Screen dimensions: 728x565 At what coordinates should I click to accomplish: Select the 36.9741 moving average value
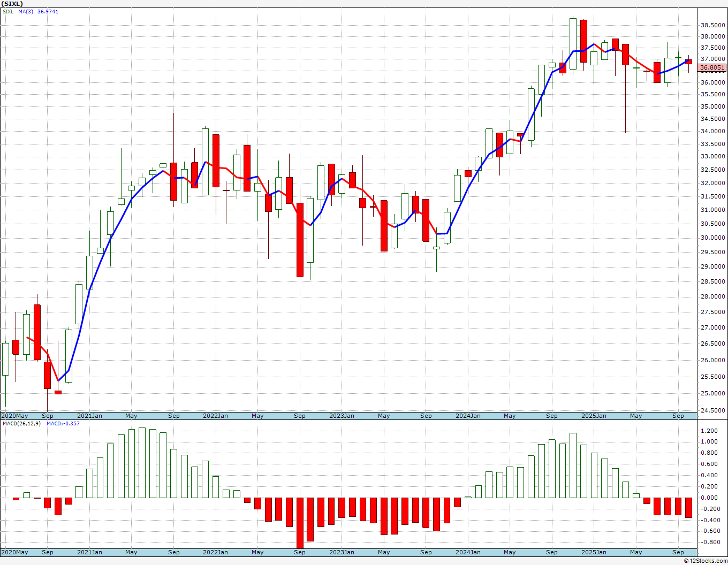click(48, 11)
